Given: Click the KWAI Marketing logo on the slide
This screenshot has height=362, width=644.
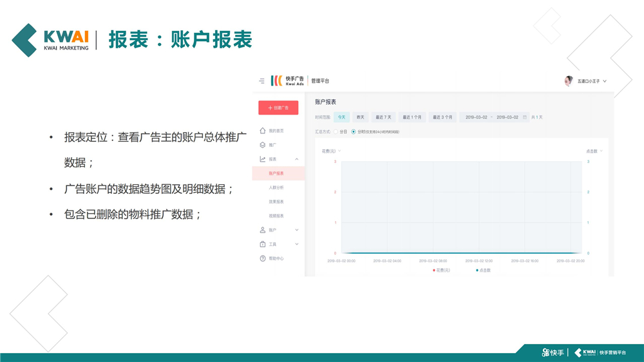Looking at the screenshot, I should 50,41.
